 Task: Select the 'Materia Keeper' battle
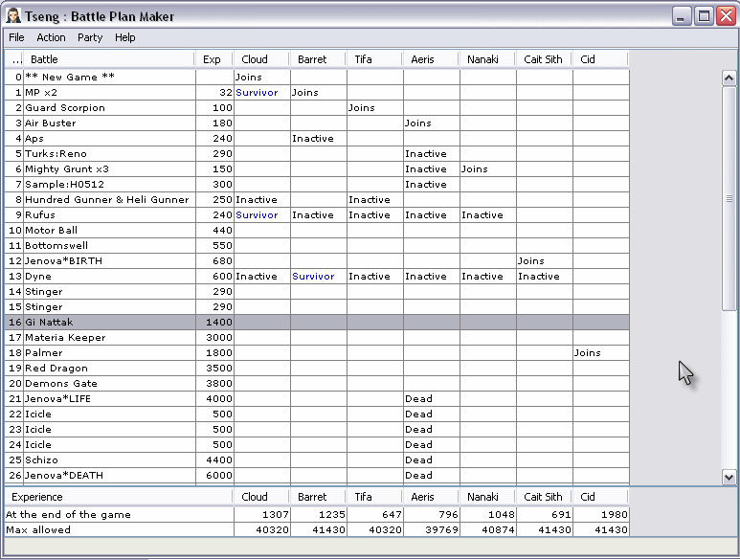click(317, 338)
